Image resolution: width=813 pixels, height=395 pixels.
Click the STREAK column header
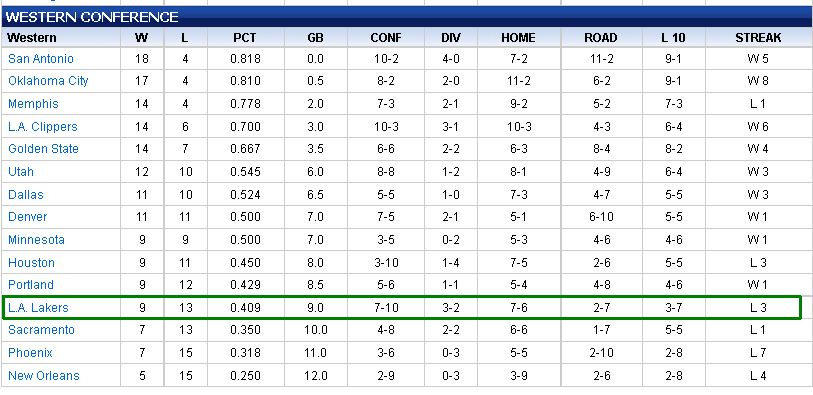pyautogui.click(x=758, y=38)
